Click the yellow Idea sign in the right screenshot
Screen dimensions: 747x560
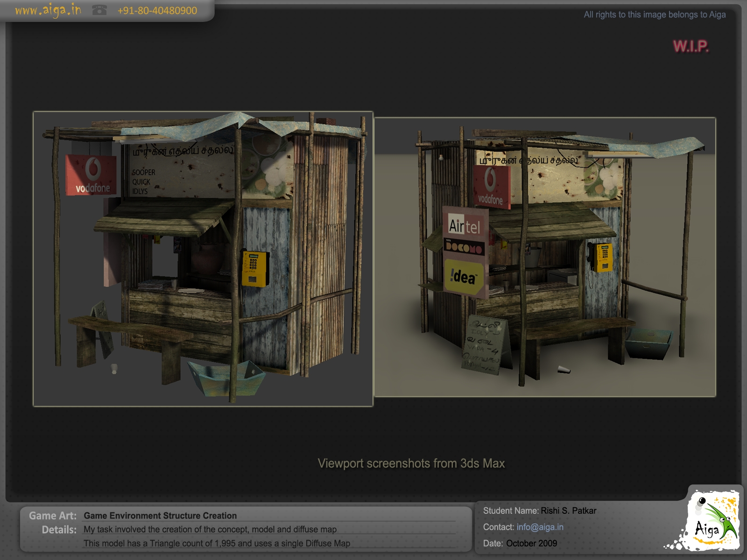[x=464, y=277]
